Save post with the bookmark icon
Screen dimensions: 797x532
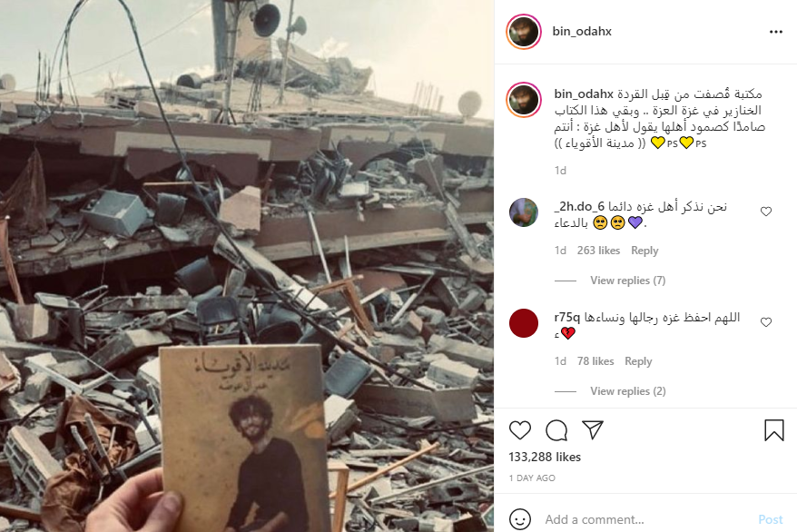[x=774, y=430]
